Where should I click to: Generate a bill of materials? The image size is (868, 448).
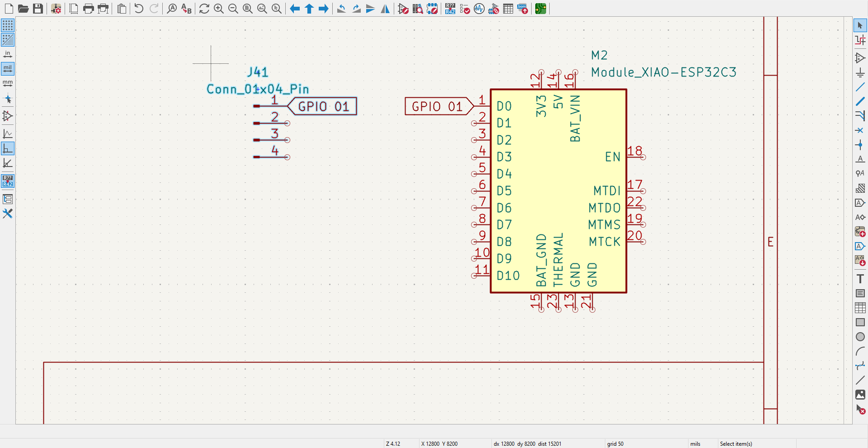523,9
